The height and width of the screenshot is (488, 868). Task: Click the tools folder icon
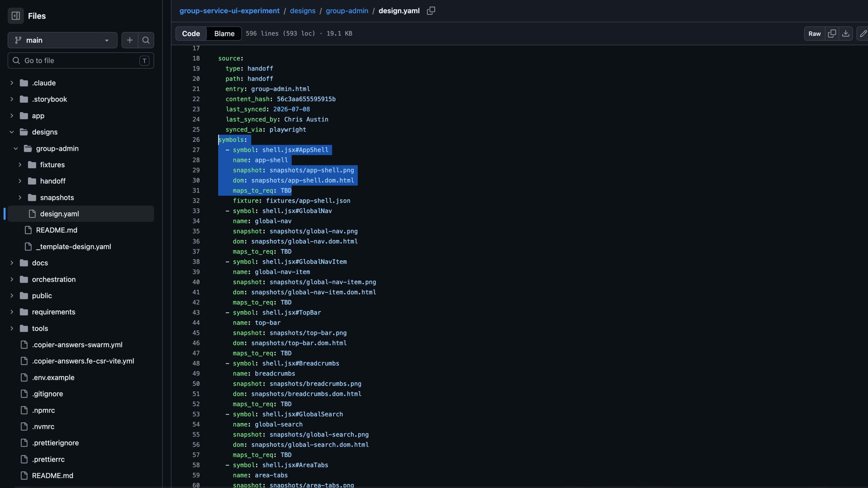click(x=24, y=328)
